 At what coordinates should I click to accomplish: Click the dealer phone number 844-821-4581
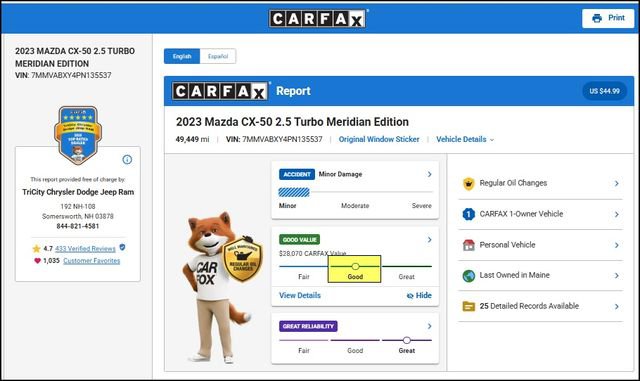click(x=78, y=226)
